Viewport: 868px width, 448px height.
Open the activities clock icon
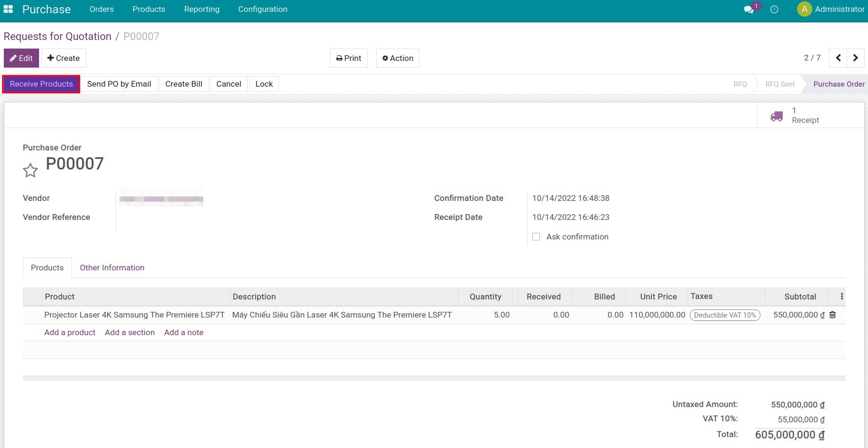tap(774, 10)
